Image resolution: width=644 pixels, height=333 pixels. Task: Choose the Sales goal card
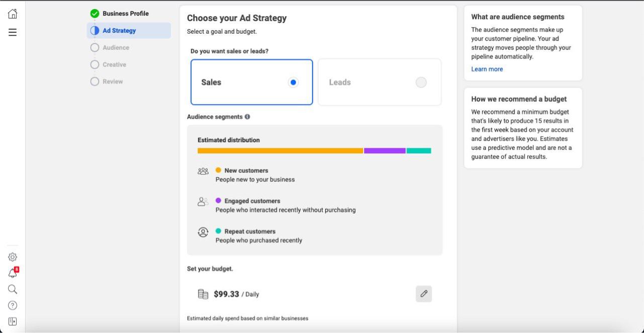(252, 82)
